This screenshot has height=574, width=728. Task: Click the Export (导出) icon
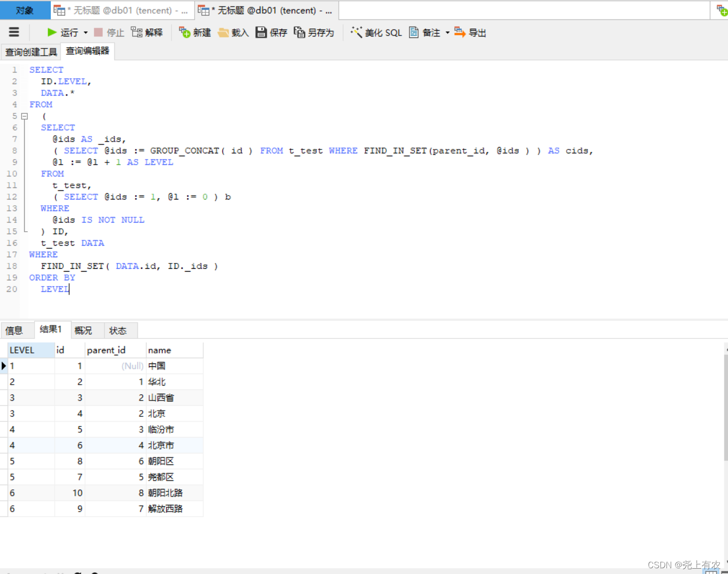tap(460, 32)
